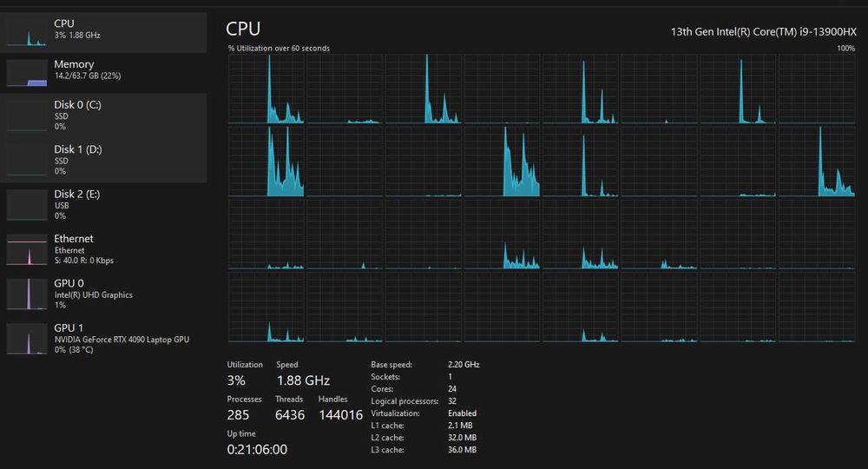This screenshot has height=469, width=868.
Task: Click the 1.88 GHz Speed value
Action: 303,380
